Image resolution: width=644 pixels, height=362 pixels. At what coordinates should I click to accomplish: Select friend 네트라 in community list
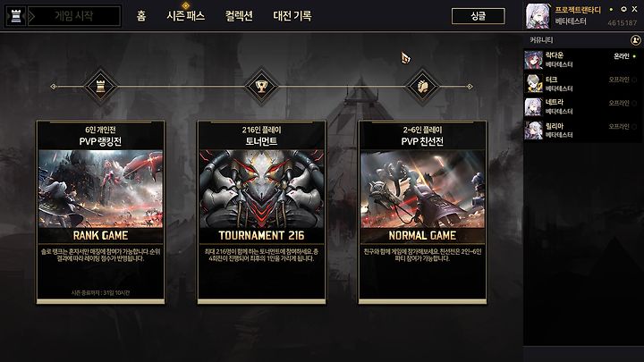(x=581, y=106)
